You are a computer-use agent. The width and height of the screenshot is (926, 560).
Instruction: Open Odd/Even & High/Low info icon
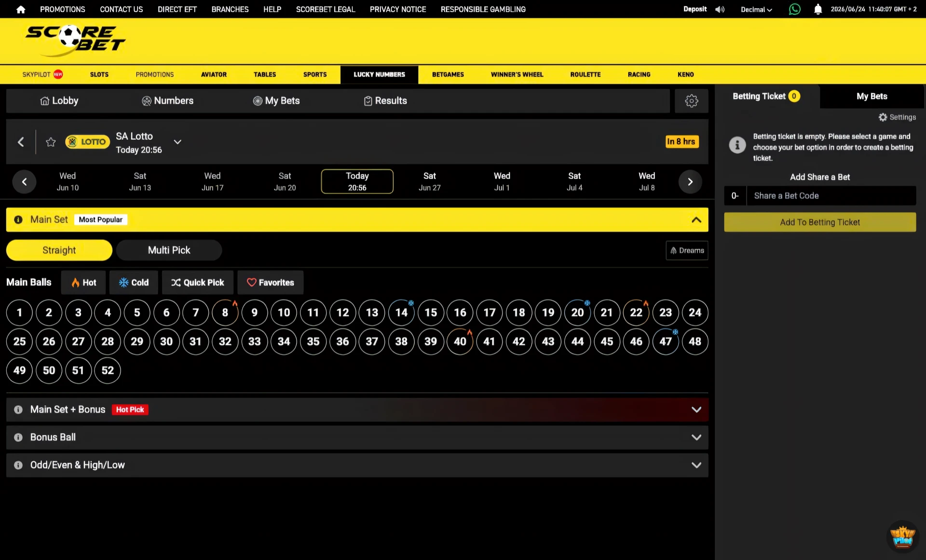pos(18,465)
